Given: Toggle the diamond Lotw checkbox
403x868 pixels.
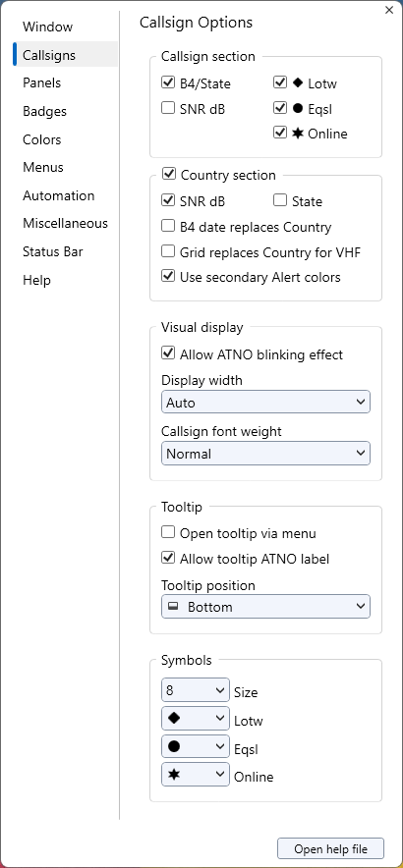Looking at the screenshot, I should click(x=280, y=83).
